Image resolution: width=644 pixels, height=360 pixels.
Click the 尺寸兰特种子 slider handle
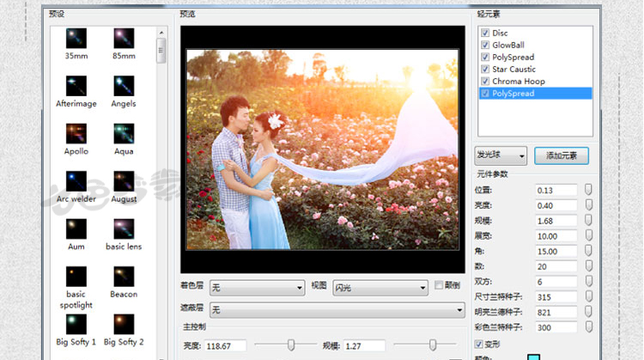click(588, 296)
